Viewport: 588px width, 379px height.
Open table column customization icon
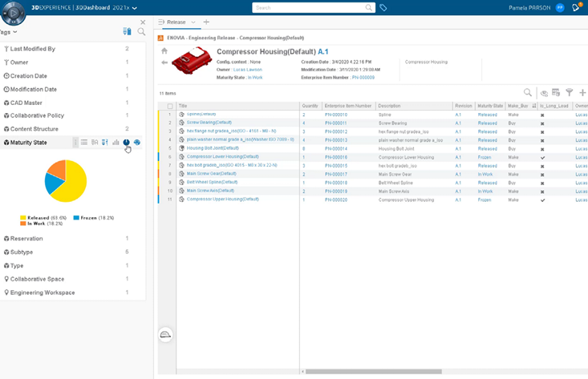[x=556, y=92]
